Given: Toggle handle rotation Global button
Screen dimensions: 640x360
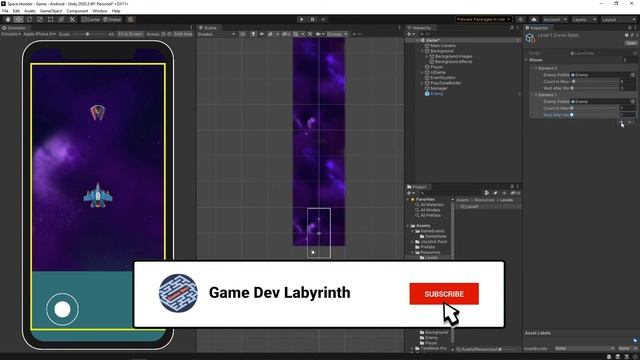Looking at the screenshot, I should pos(112,20).
